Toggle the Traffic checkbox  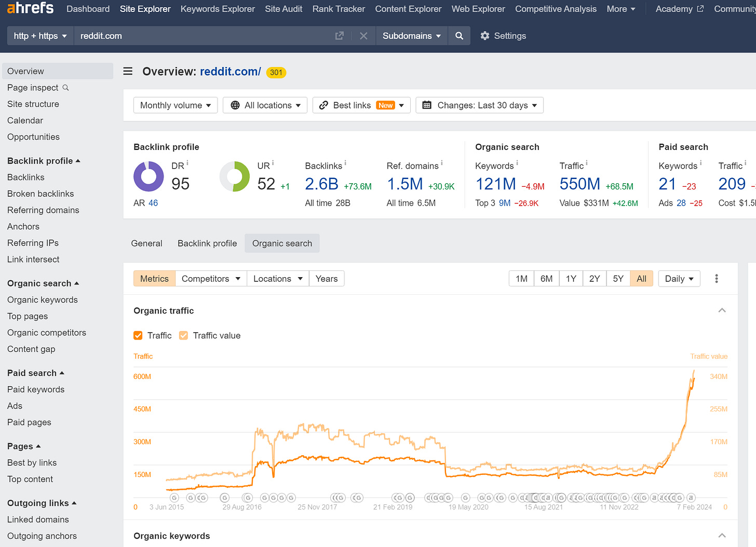click(x=138, y=336)
